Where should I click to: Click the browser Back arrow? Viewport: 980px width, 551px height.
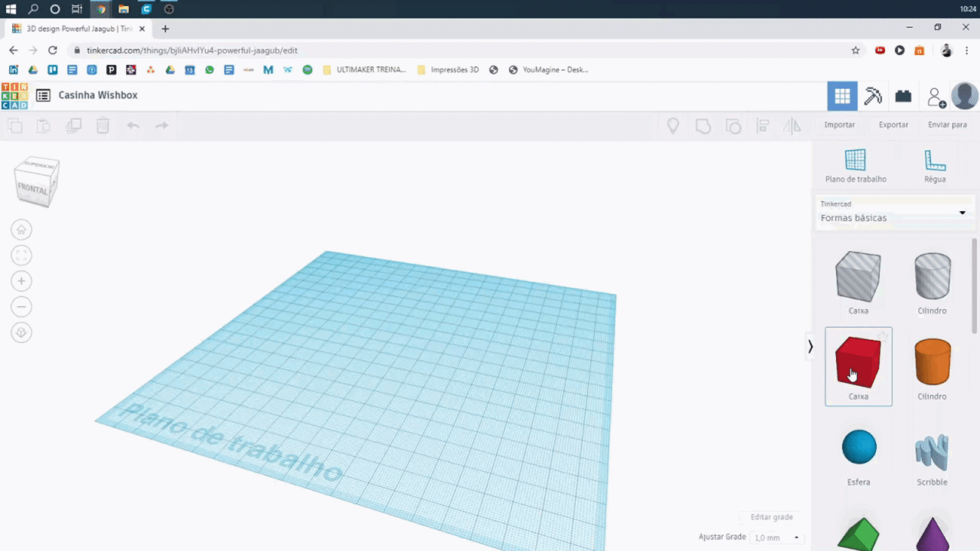[x=13, y=50]
